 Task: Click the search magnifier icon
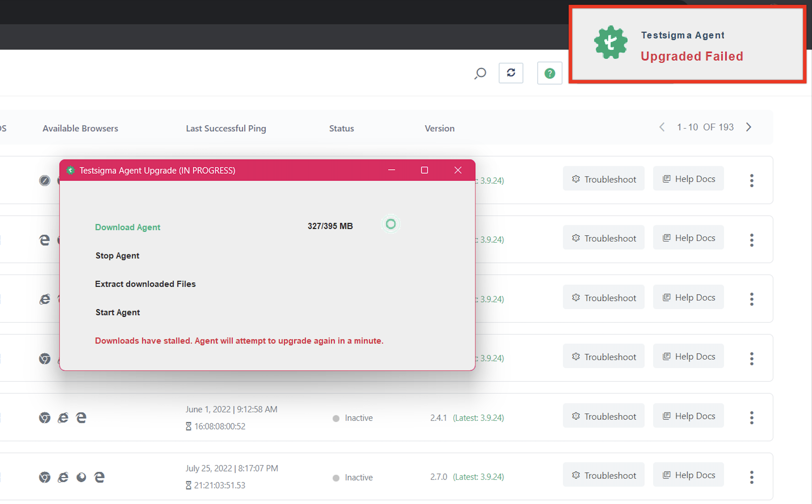click(x=480, y=73)
